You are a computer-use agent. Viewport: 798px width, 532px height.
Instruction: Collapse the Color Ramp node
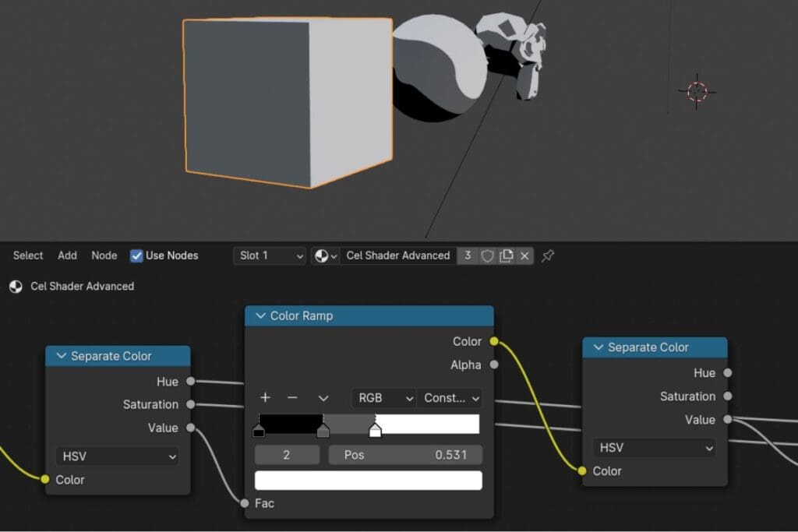click(260, 316)
